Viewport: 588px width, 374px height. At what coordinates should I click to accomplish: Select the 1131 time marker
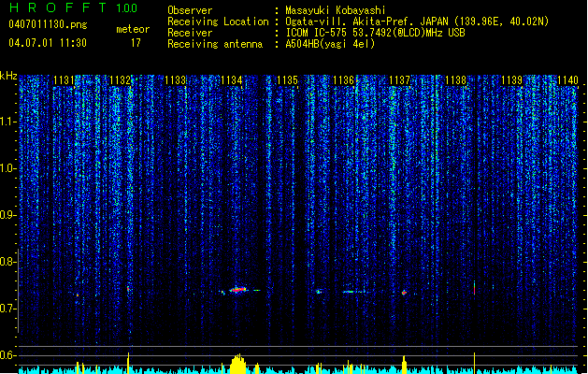coord(64,80)
